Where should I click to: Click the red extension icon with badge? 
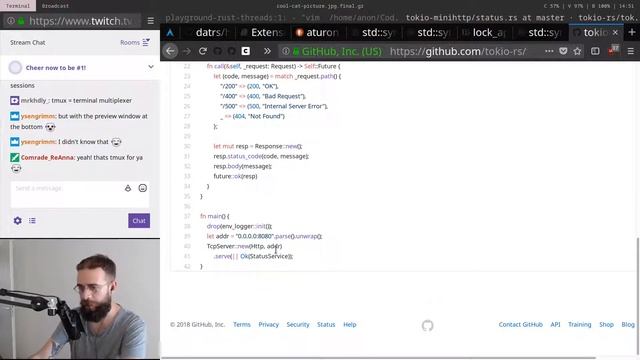pos(613,51)
